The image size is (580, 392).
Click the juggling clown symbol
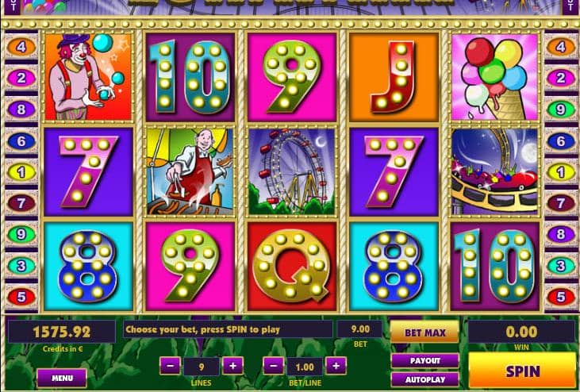coord(88,76)
